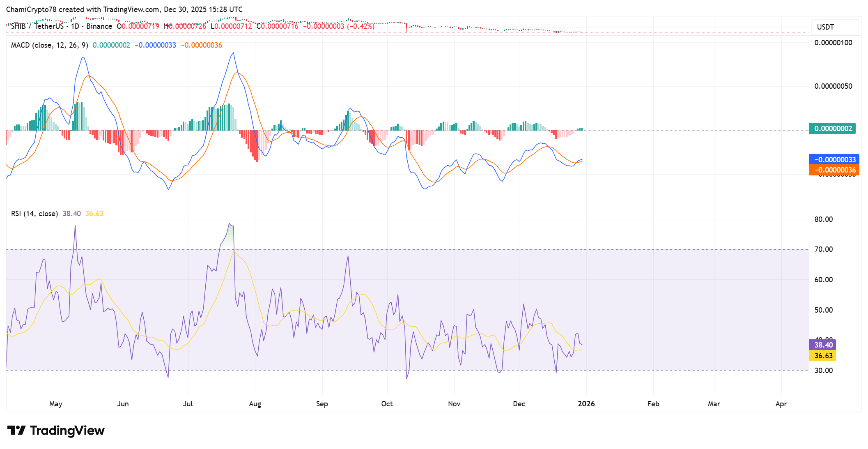Select the May label on the time axis
This screenshot has width=868, height=449.
(x=56, y=404)
